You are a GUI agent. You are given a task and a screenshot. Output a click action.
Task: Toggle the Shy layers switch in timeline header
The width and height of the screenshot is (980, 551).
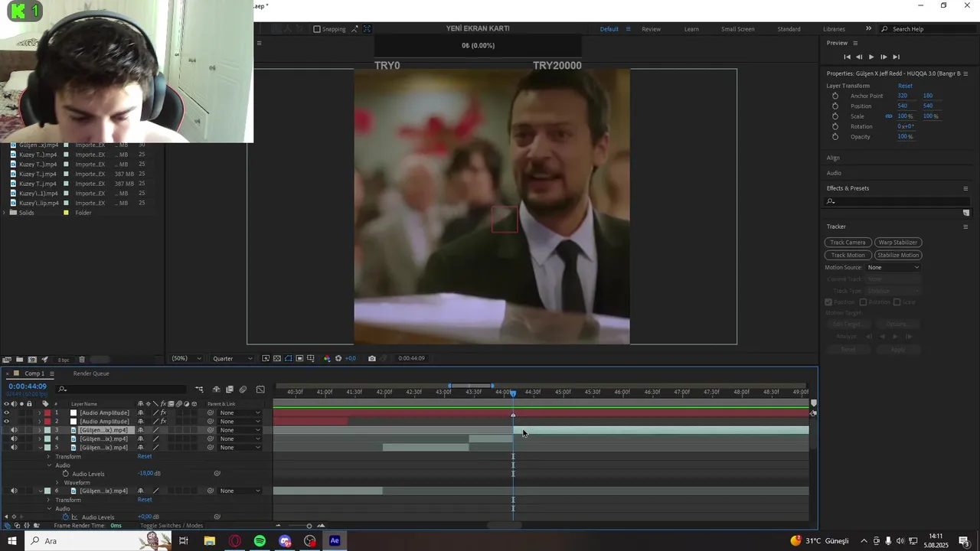[x=216, y=390]
